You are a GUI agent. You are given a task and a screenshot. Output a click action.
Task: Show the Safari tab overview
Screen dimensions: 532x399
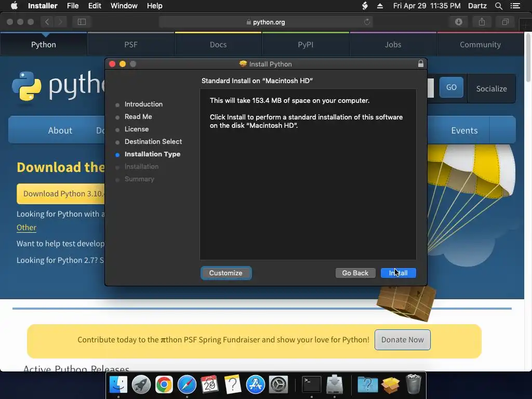505,22
